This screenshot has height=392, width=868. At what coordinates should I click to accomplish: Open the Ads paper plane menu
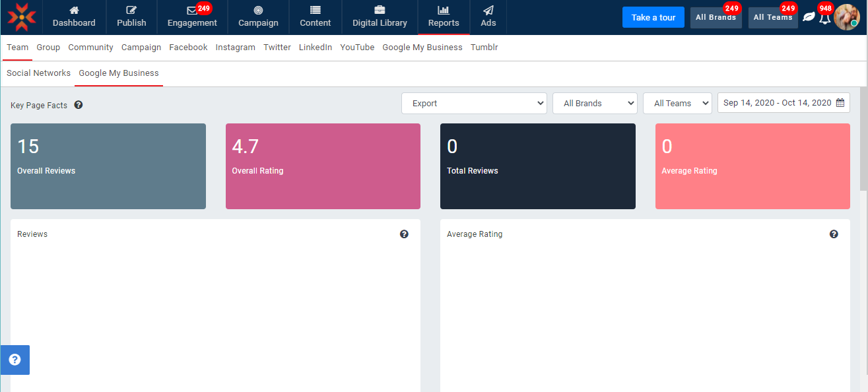point(488,17)
